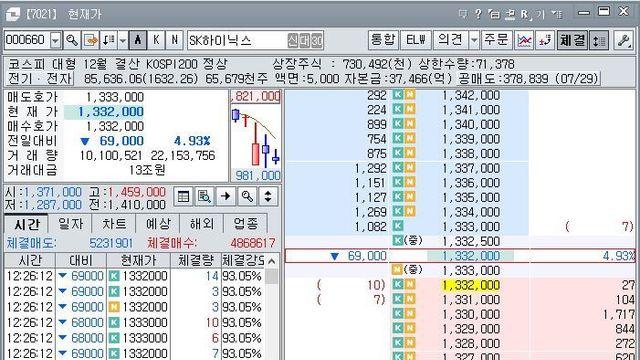The width and height of the screenshot is (640, 360).
Task: Open the stock code 000660 dropdown
Action: 56,40
